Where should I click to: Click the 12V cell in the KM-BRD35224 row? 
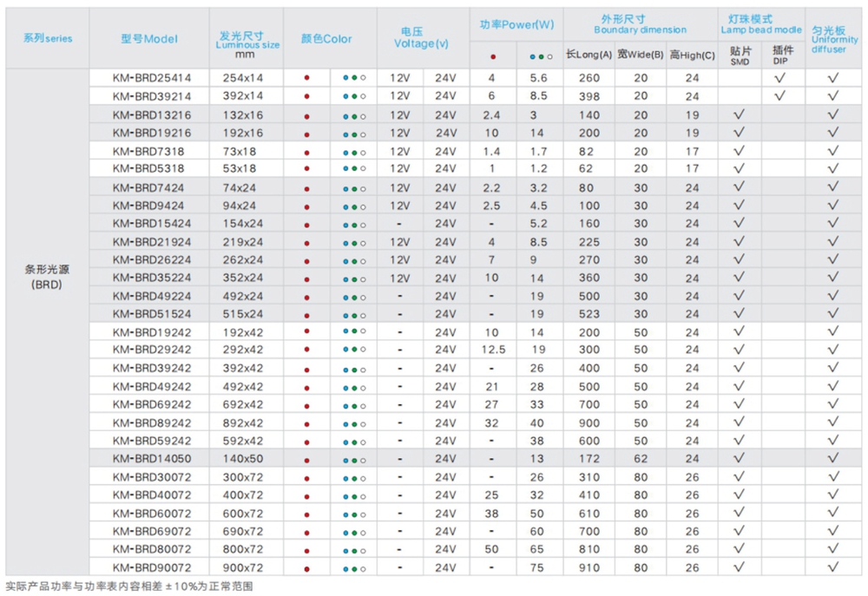(399, 278)
